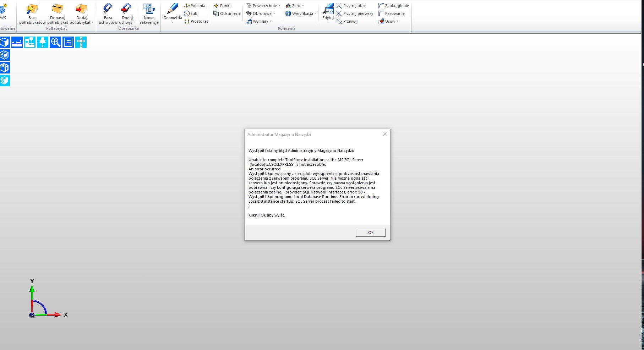Click the Obrotowa tool icon
644x350 pixels.
click(249, 13)
